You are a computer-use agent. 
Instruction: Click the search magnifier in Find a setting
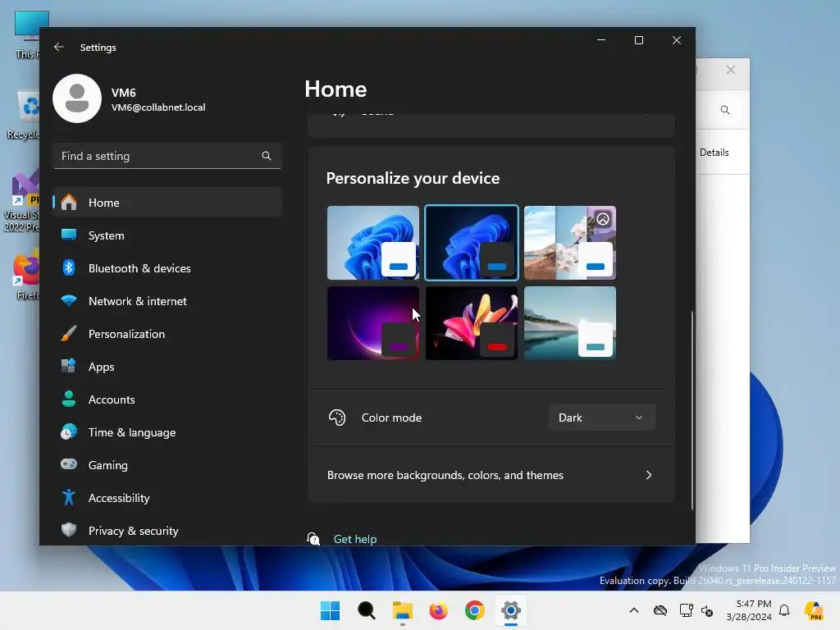tap(267, 156)
